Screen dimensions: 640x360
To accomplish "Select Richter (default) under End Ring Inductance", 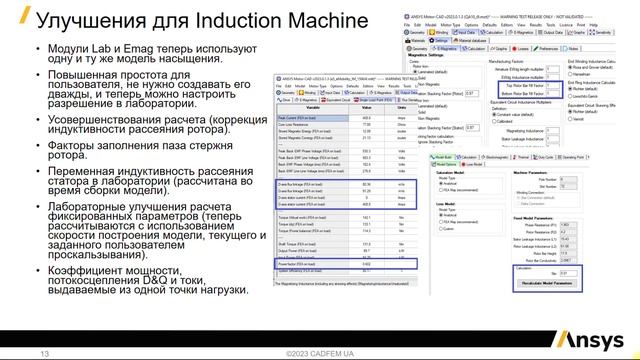I will click(x=583, y=89).
